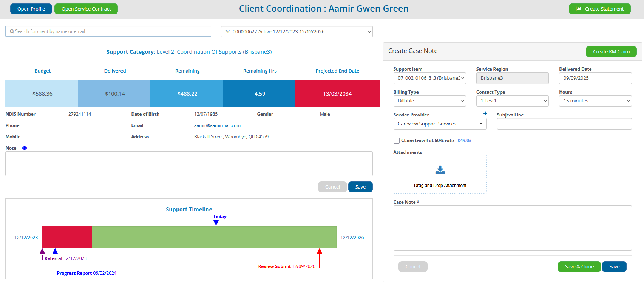Click the blue Progress Report marker arrow
Viewport: 644px width, 291px height.
[x=55, y=251]
